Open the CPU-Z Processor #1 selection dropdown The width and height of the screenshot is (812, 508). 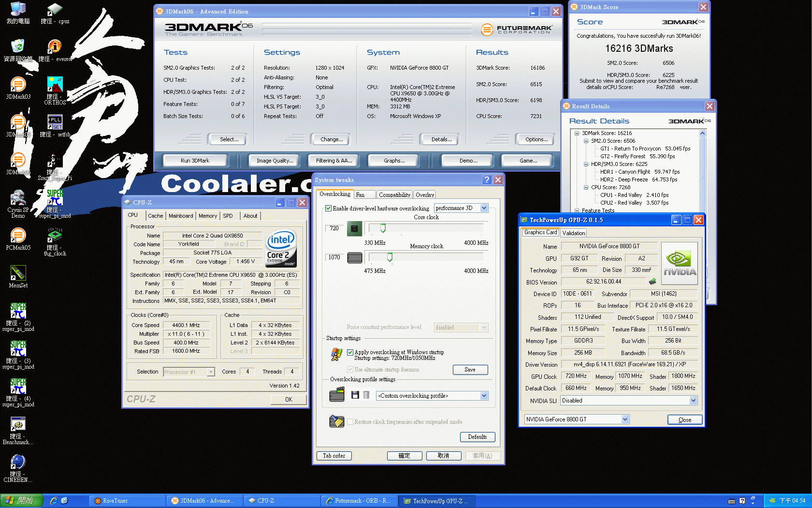point(189,372)
